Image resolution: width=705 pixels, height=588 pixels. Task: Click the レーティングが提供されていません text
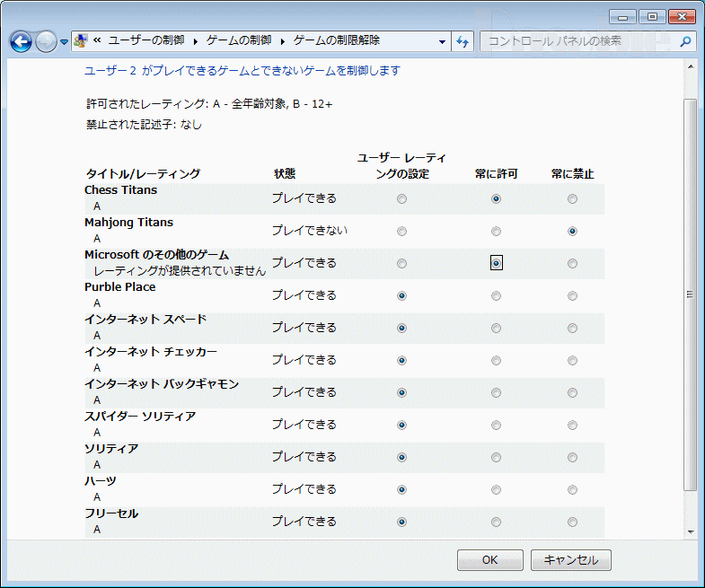[180, 271]
